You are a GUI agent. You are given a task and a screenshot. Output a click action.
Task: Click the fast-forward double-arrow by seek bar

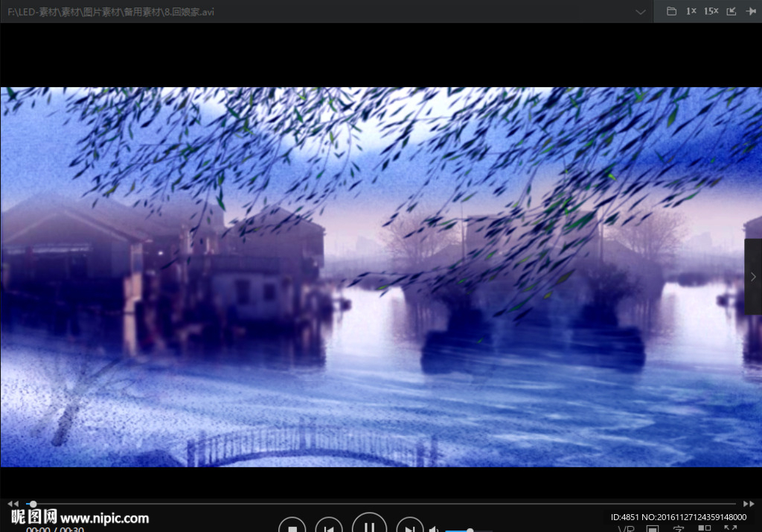(x=749, y=504)
